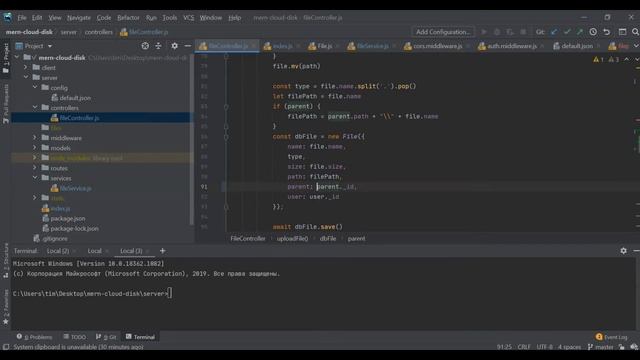Click the master git branch widget

coord(600,347)
